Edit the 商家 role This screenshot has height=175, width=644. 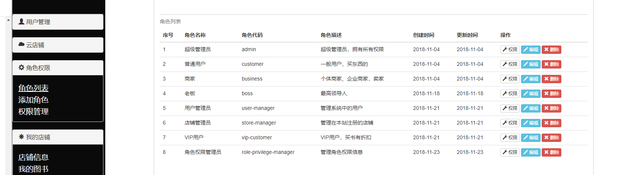(530, 79)
